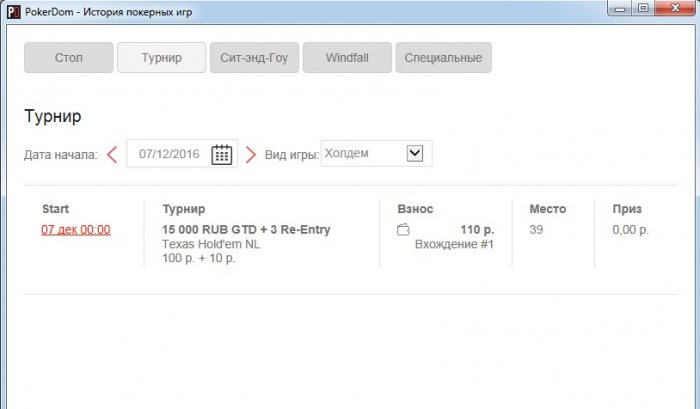Viewport: 700px width, 409px height.
Task: Switch to the Windfall tab
Action: 347,58
